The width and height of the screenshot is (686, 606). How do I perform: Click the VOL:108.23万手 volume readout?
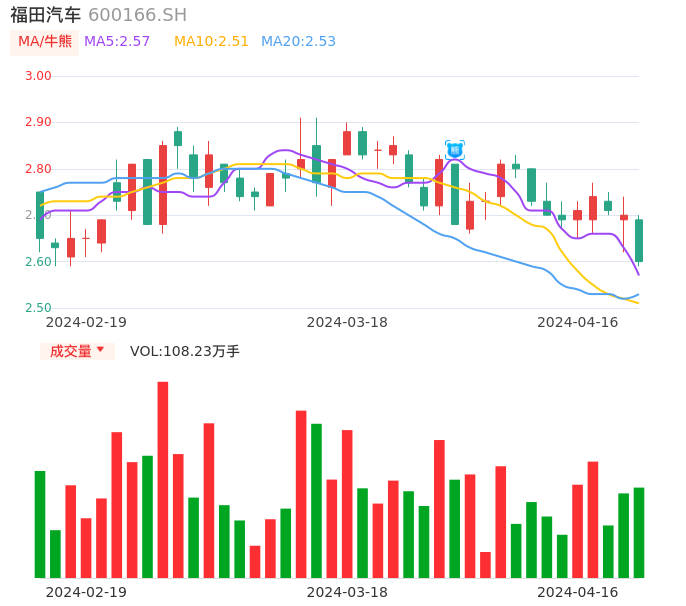point(185,351)
